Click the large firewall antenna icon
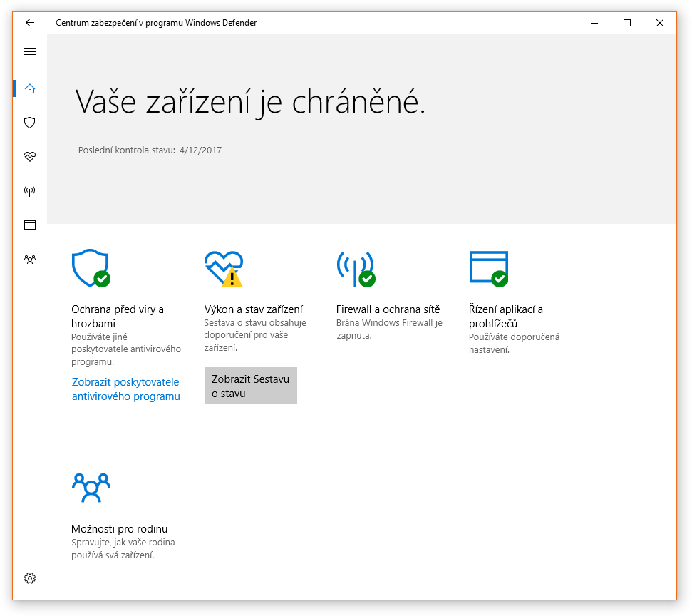 [x=356, y=269]
